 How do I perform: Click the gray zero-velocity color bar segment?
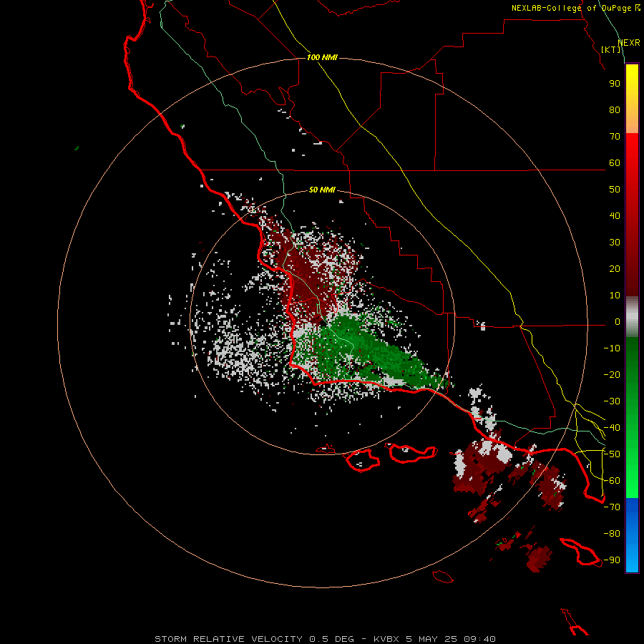[632, 317]
